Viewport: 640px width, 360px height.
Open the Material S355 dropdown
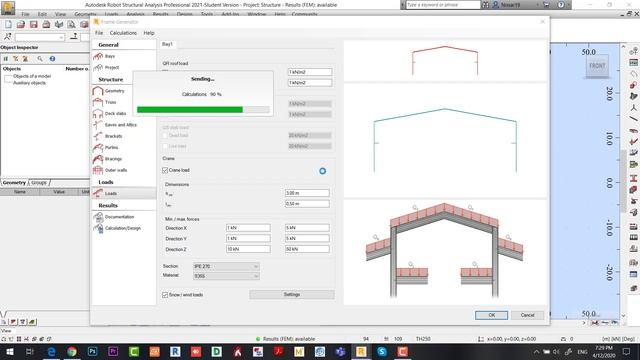(x=226, y=276)
